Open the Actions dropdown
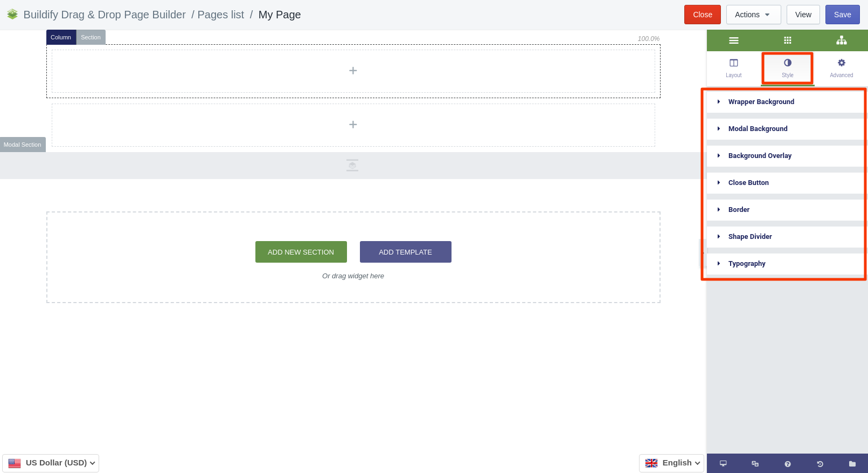This screenshot has width=868, height=473. 753,15
